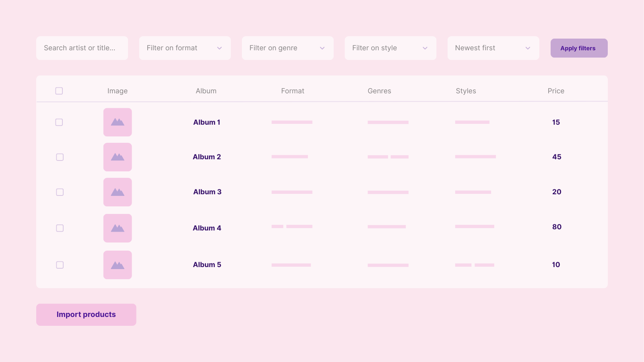Click the image placeholder icon for Album 5

pos(118,265)
